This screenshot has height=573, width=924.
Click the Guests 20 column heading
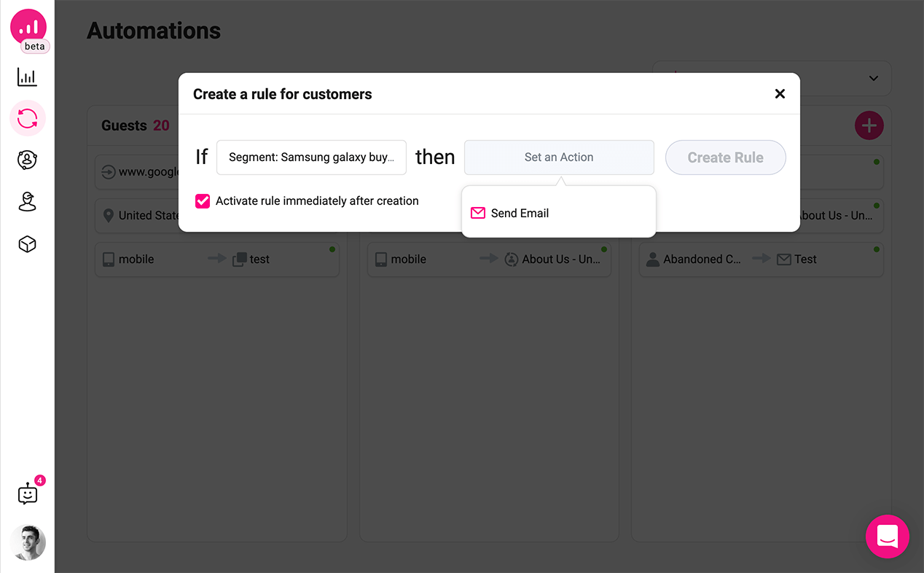pos(136,125)
